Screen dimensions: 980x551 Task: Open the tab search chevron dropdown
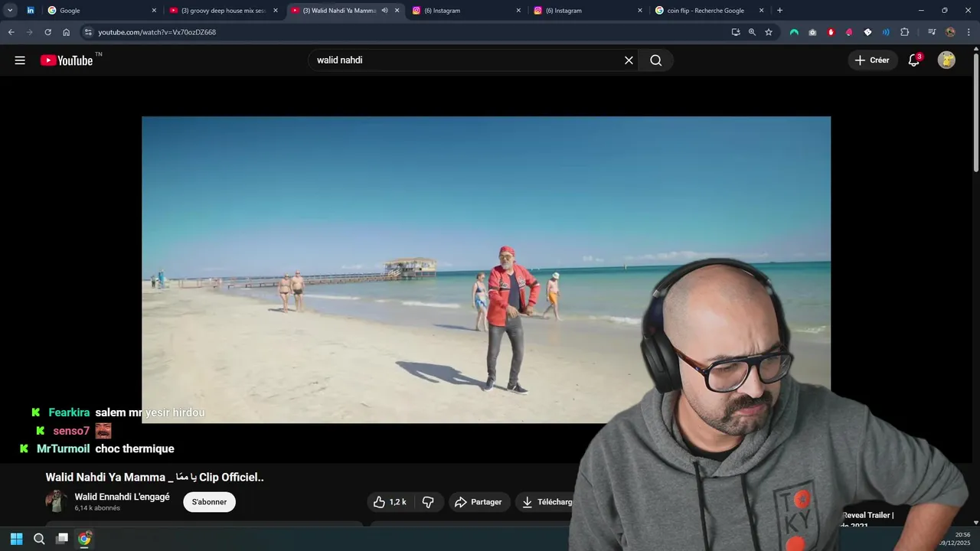[10, 11]
